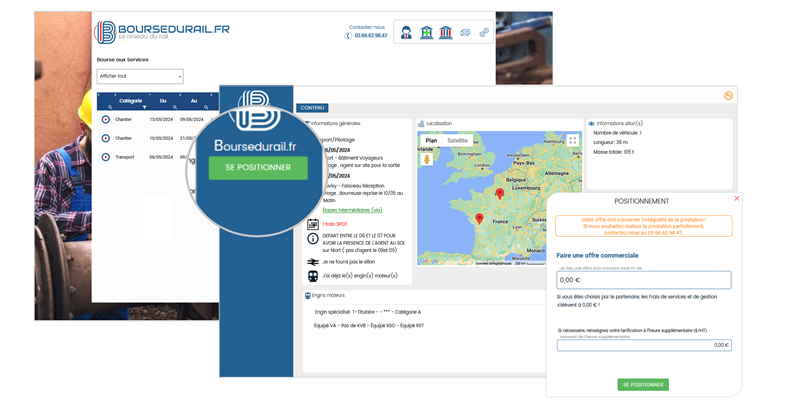Close the POSITIONNEMENT dialog
The width and height of the screenshot is (800, 413).
[736, 199]
